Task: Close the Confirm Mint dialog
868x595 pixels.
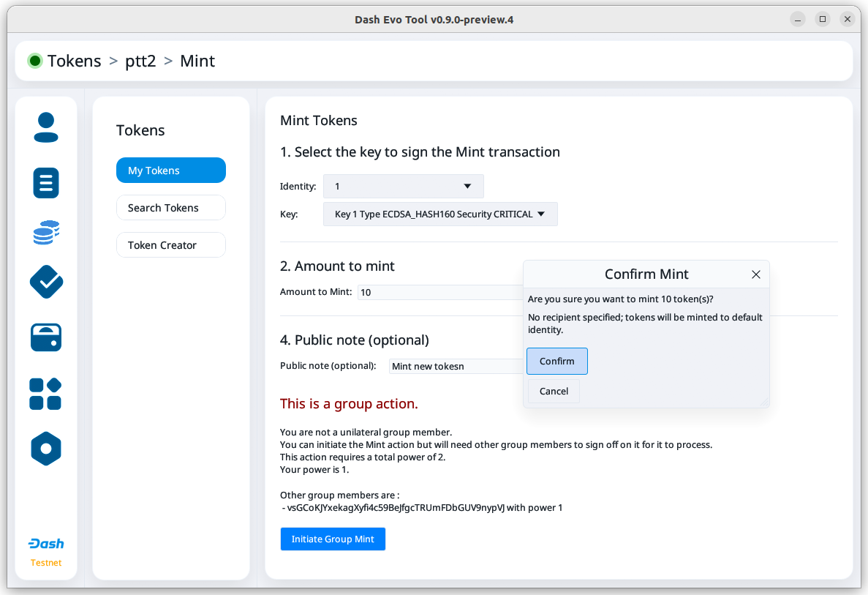Action: (x=756, y=274)
